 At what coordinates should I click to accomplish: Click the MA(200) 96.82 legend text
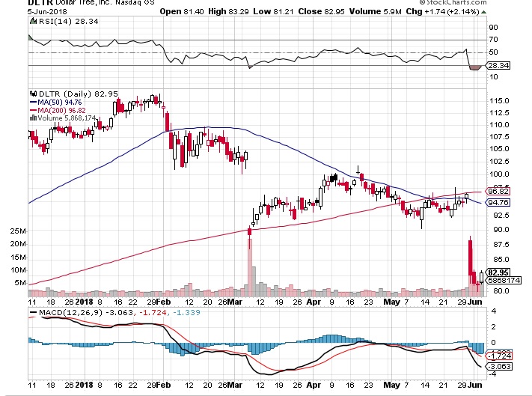[x=62, y=110]
